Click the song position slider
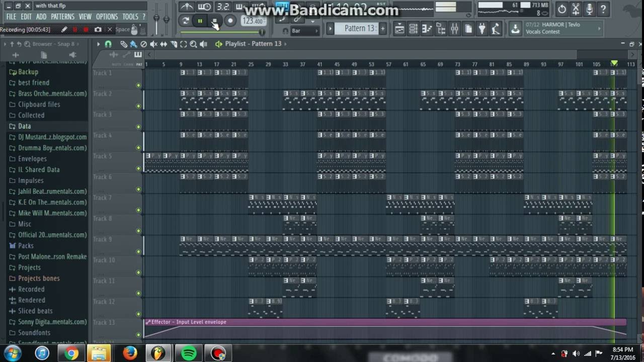The width and height of the screenshot is (644, 362). pos(222,32)
